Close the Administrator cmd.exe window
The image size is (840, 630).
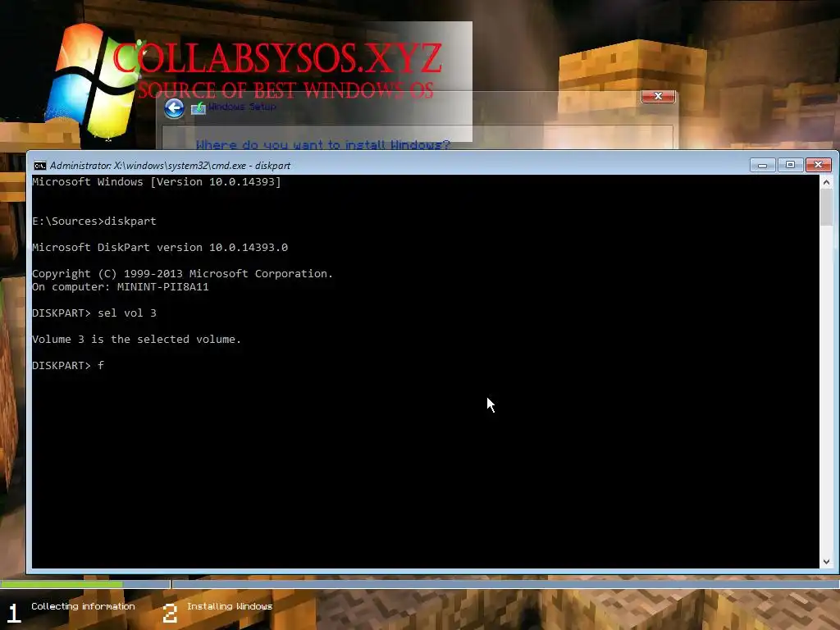pos(818,165)
